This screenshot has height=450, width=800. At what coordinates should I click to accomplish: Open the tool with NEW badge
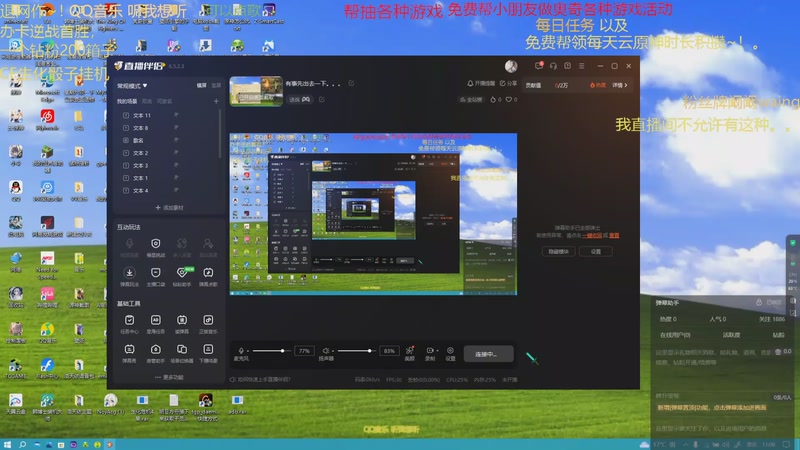(182, 277)
